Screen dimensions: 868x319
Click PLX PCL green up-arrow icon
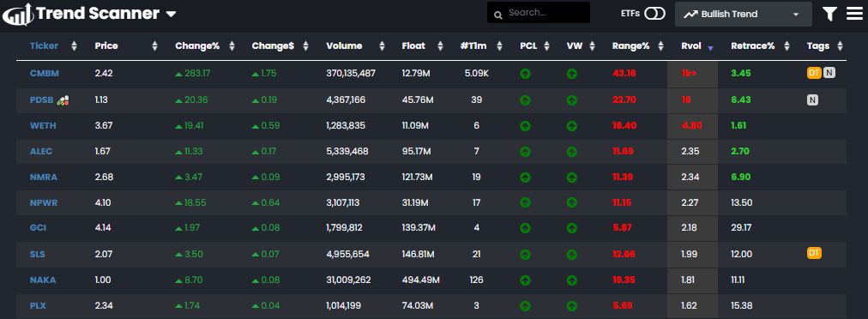(x=525, y=305)
